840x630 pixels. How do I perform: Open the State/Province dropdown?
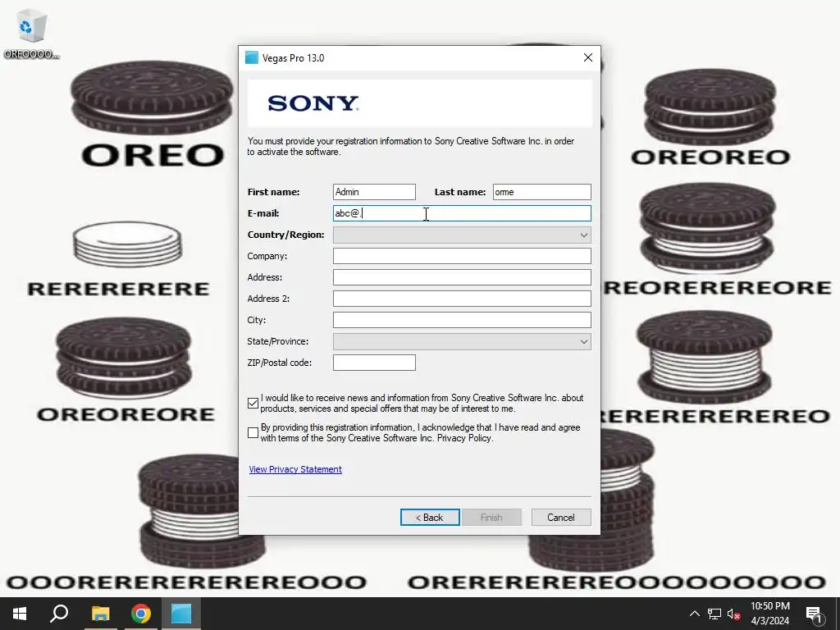[x=462, y=341]
